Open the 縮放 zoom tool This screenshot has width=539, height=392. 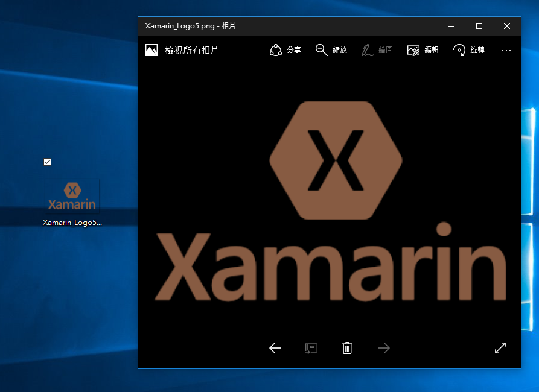331,50
